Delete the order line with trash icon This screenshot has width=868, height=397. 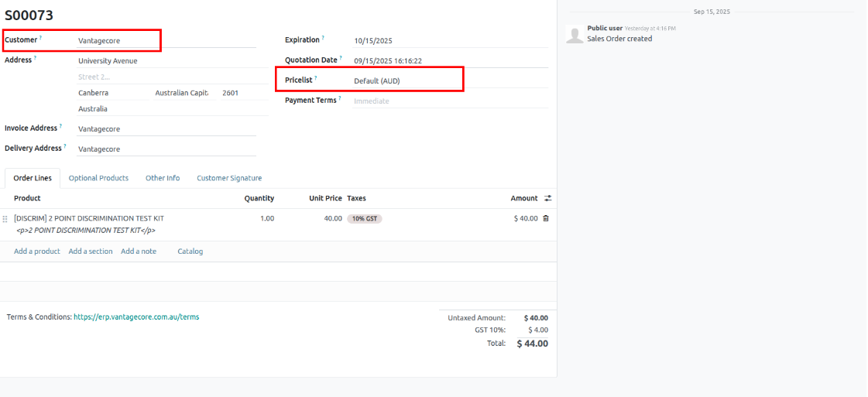coord(546,218)
